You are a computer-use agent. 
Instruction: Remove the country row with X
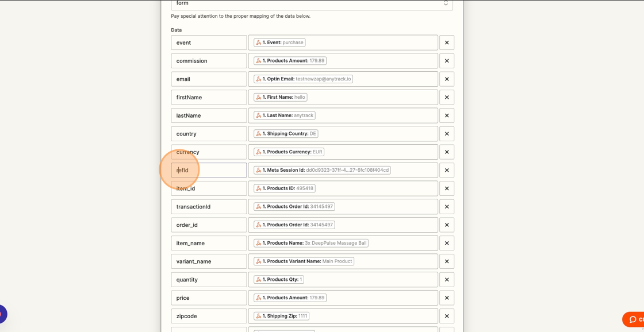point(446,134)
